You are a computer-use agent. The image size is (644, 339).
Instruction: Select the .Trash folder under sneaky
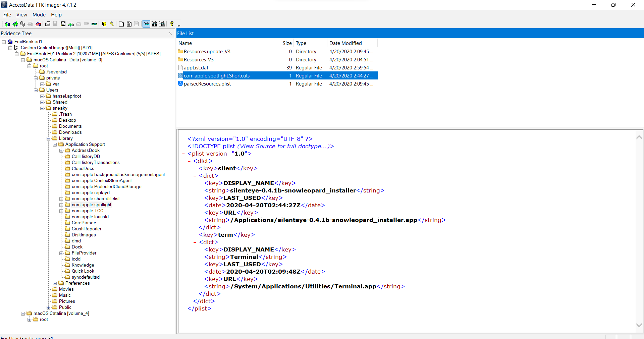(x=65, y=114)
